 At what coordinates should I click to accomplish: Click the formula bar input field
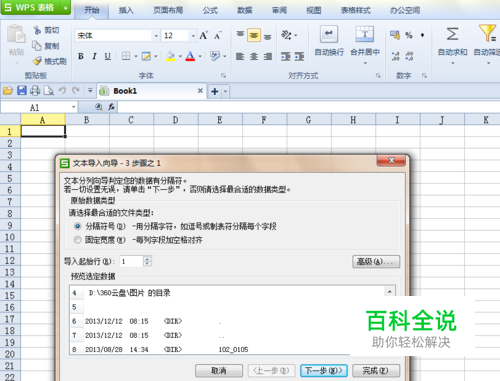point(309,107)
